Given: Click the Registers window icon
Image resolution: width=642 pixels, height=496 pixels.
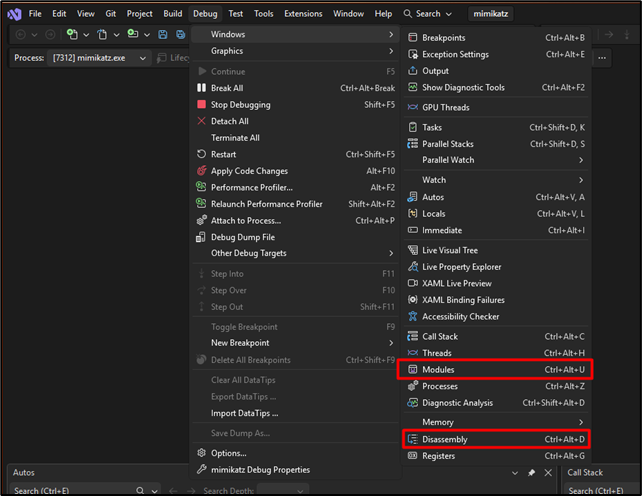Looking at the screenshot, I should pos(413,456).
